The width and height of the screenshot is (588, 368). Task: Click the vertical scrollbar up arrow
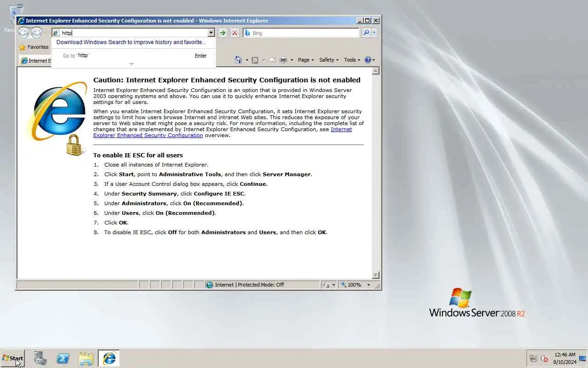375,71
